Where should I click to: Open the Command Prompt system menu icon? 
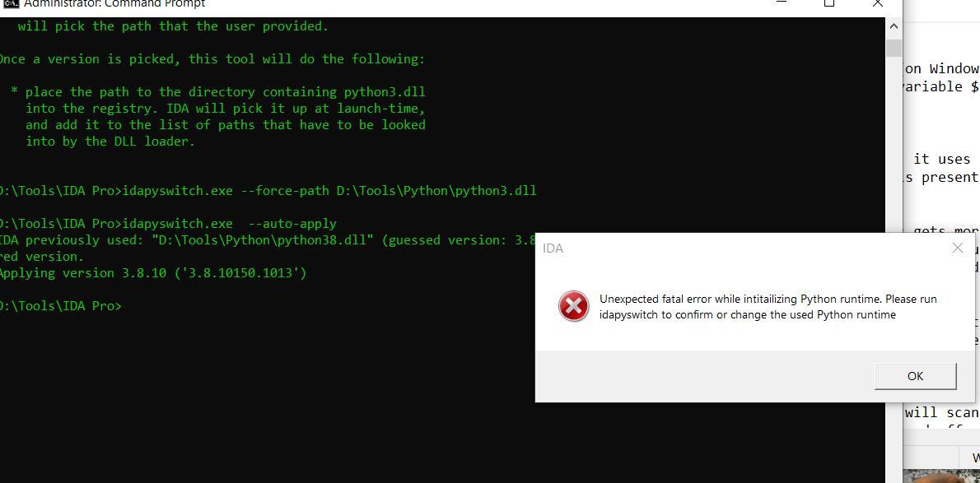point(11,3)
